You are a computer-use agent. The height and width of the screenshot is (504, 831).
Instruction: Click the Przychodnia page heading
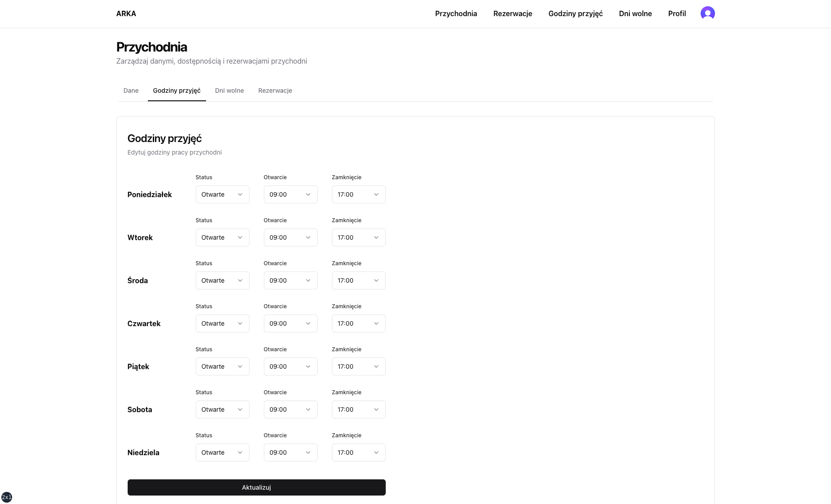pos(151,47)
